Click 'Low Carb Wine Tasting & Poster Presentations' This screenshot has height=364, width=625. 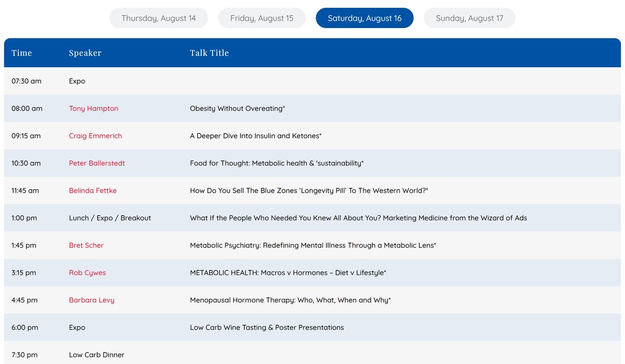[267, 328]
